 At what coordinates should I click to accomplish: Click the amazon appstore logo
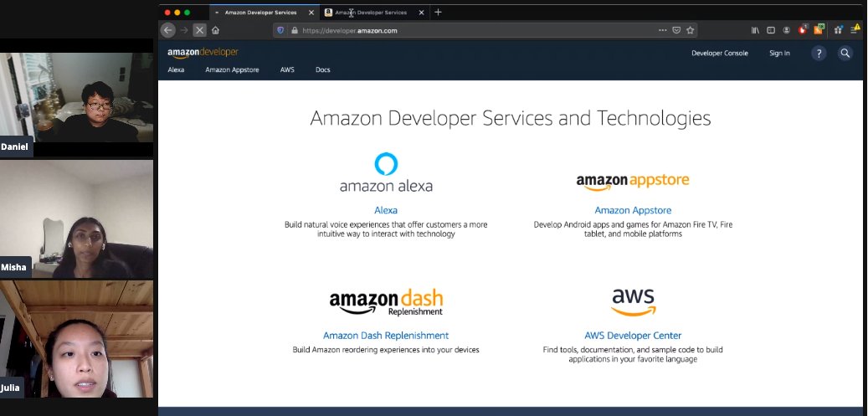(x=633, y=182)
